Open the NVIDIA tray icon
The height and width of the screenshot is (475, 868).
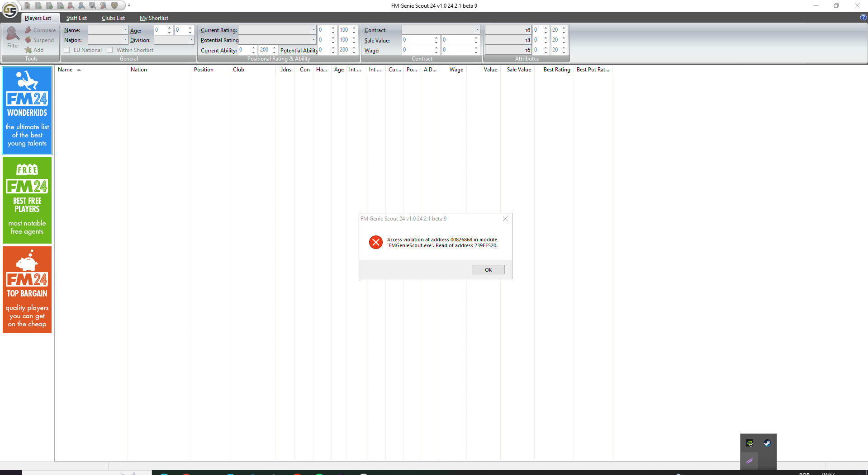point(749,443)
